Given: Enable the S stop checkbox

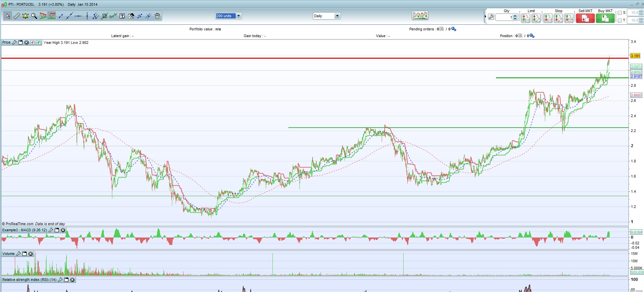Looking at the screenshot, I should pos(620,13).
